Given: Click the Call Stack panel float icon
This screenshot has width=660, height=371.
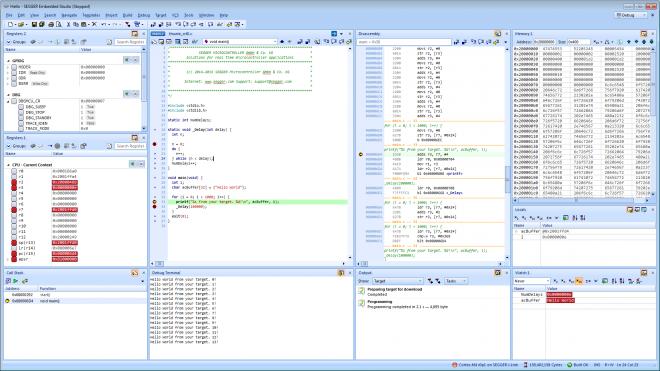Looking at the screenshot, I should point(135,273).
